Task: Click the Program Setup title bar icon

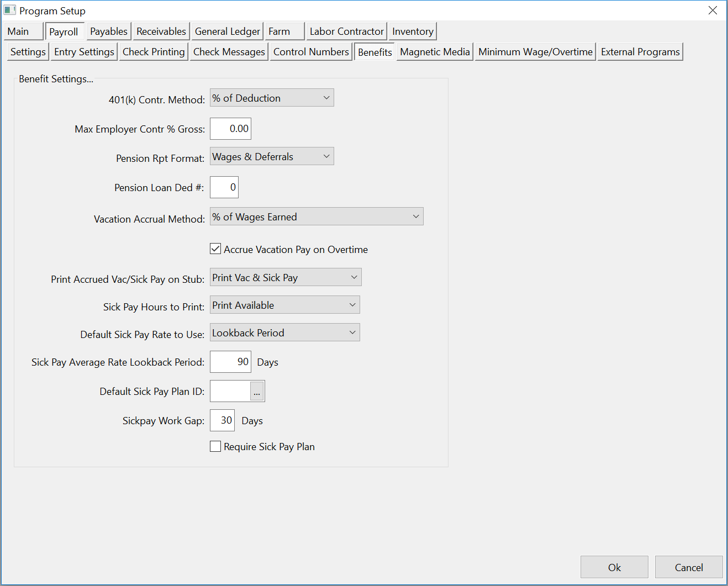Action: (9, 10)
